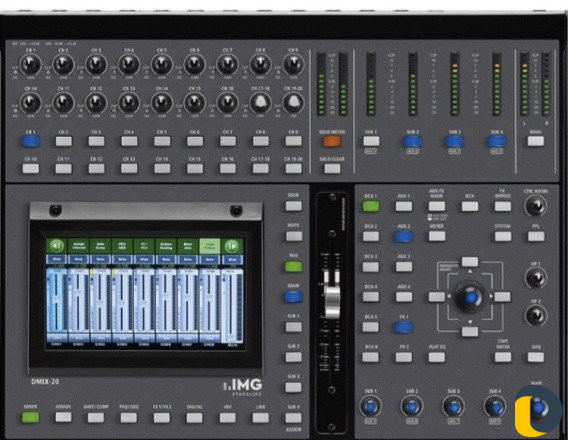The height and width of the screenshot is (440, 568).
Task: Click the motorized main fader handle
Action: [x=332, y=302]
